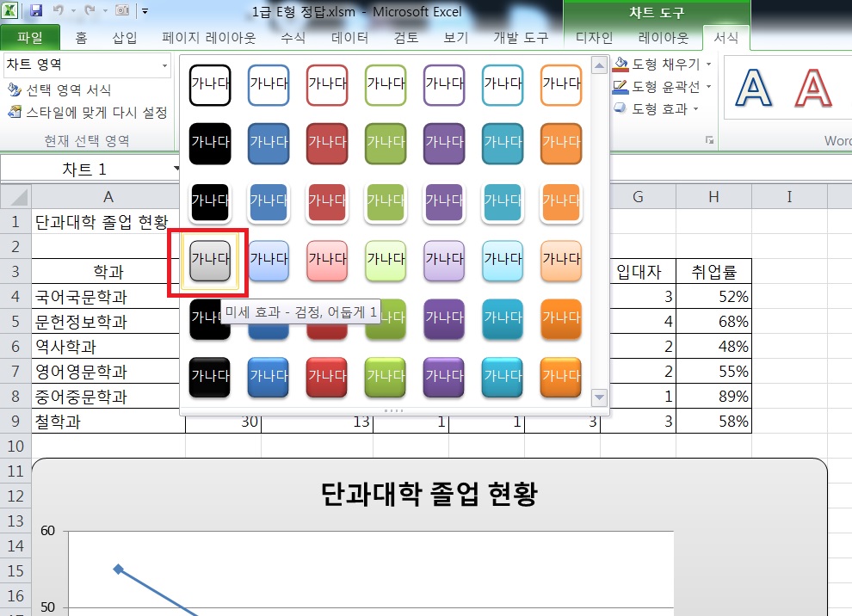Screen dimensions: 852x616
Task: Click the camera icon in quick access toolbar
Action: (121, 12)
